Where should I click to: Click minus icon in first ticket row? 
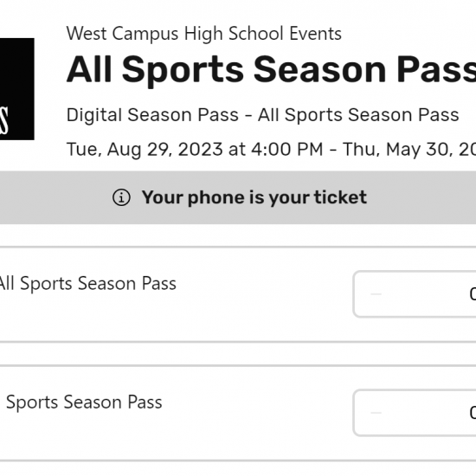[x=376, y=294]
